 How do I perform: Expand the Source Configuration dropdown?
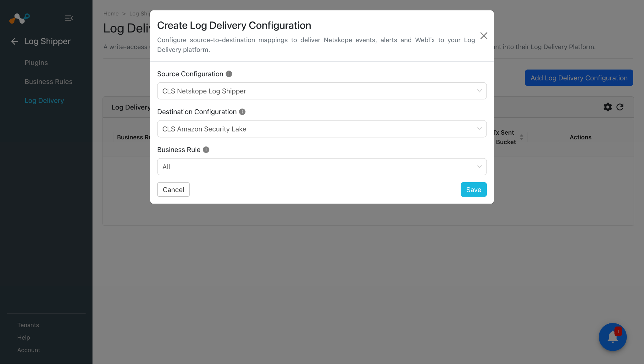click(322, 91)
